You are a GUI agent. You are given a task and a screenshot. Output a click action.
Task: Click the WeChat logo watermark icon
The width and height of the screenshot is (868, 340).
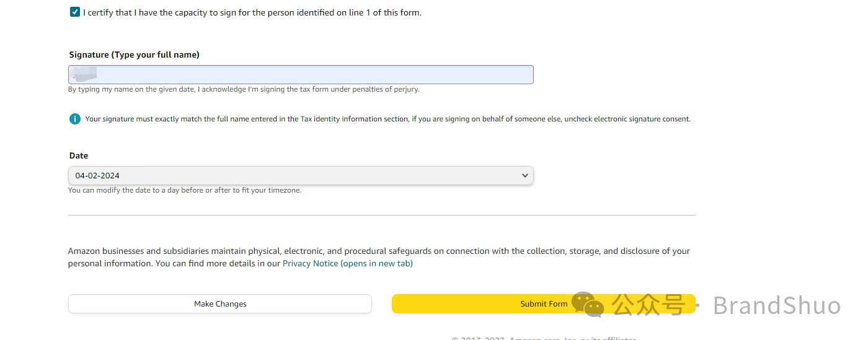click(x=587, y=305)
